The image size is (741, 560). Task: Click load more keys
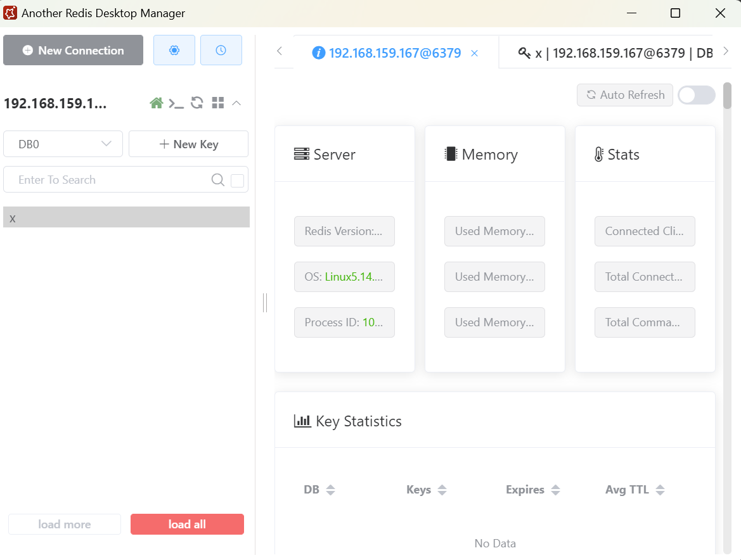pos(64,524)
